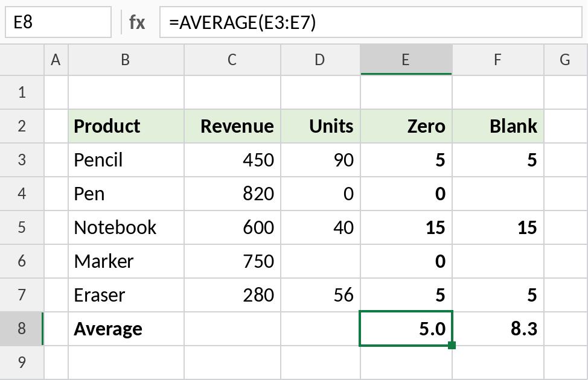The height and width of the screenshot is (380, 588).
Task: Select the Marker cell
Action: point(126,261)
